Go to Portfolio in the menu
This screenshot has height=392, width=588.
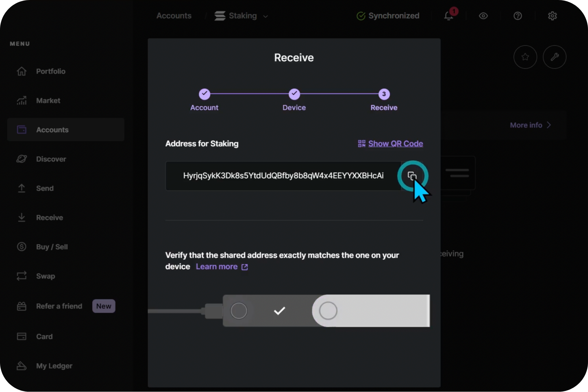point(51,71)
